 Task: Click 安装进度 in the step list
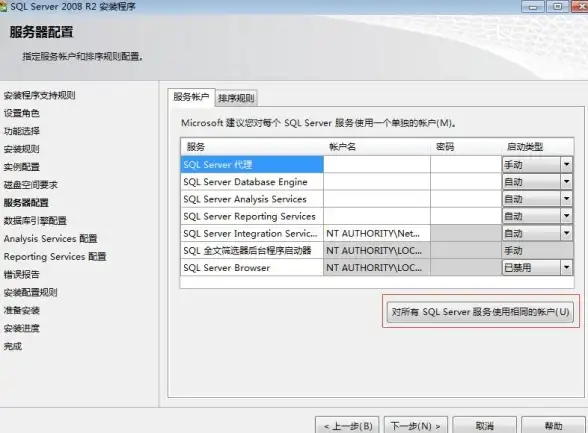21,328
